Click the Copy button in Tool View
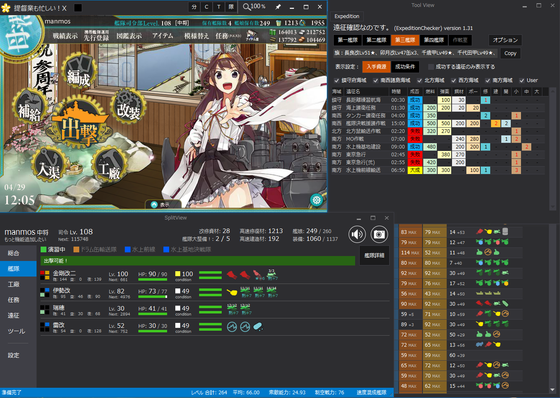Screen dimensions: 560x398 pos(510,53)
